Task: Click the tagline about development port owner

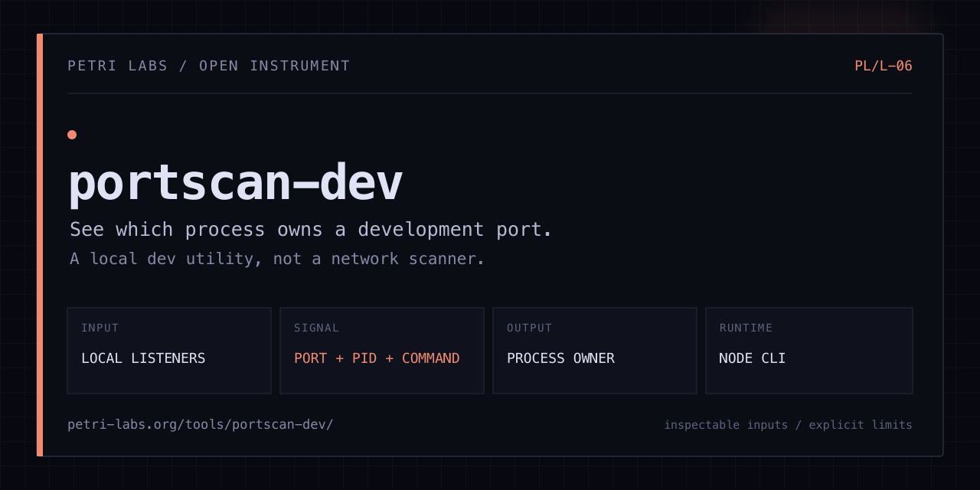Action: 311,229
